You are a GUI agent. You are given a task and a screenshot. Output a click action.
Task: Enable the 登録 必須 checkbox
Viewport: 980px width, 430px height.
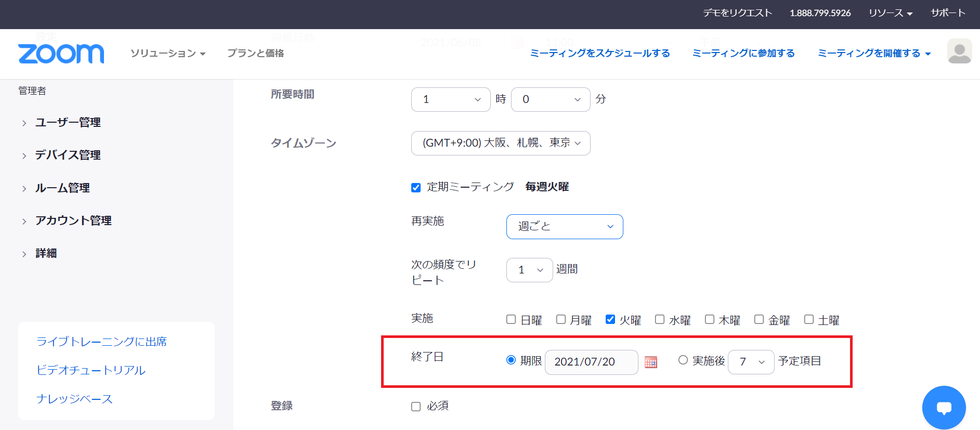pos(416,407)
